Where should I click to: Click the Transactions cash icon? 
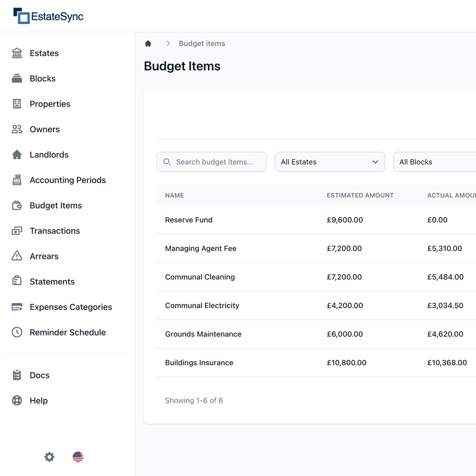(x=17, y=231)
